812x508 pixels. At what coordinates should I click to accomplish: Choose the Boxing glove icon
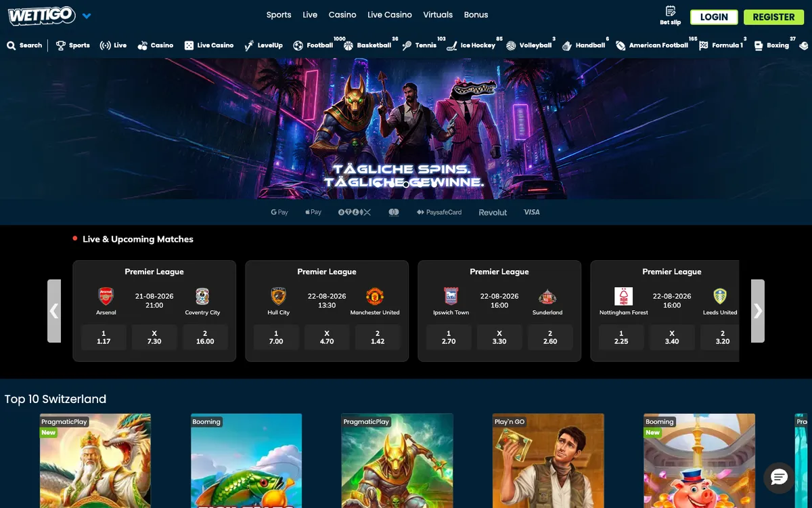[x=759, y=45]
